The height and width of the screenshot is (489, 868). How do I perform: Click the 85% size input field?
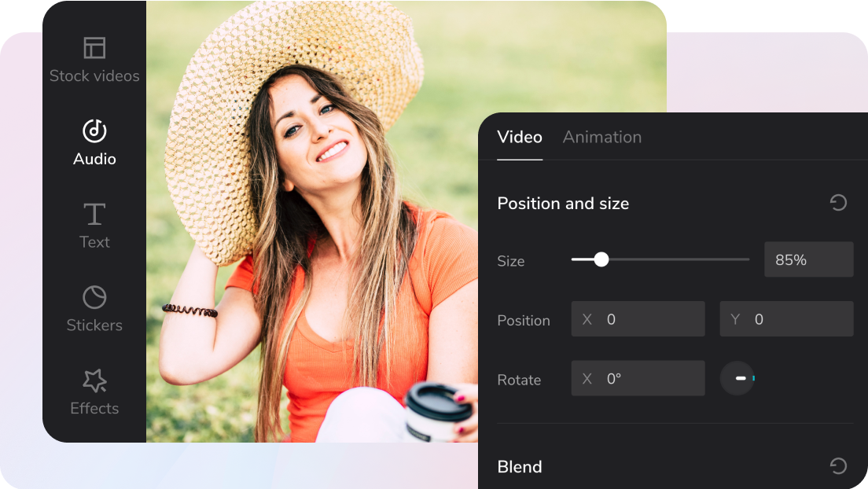(809, 259)
